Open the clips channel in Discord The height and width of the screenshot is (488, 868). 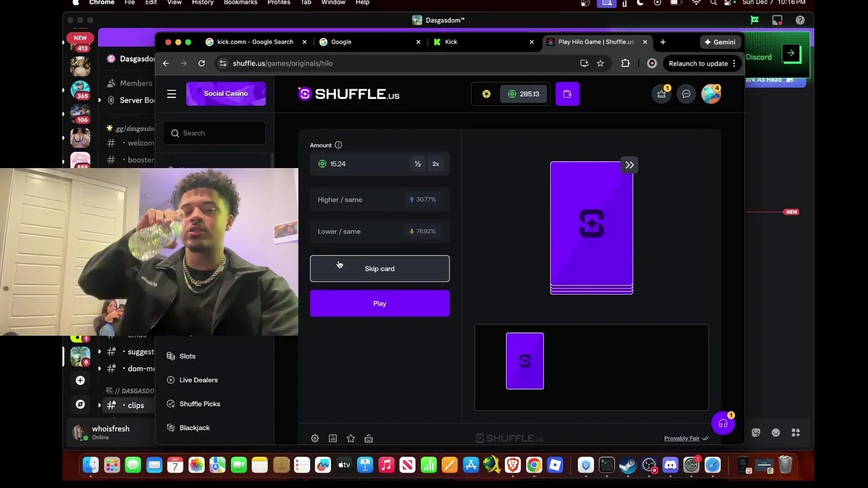136,405
